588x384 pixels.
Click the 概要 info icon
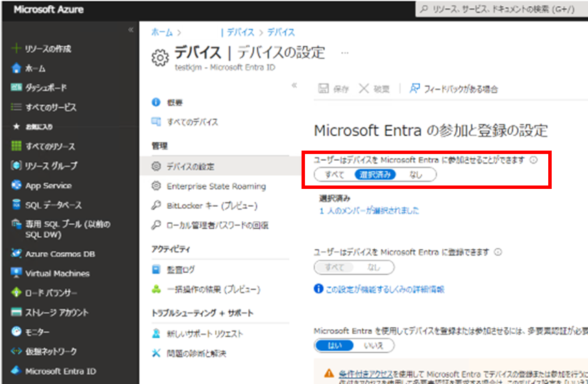click(x=156, y=102)
